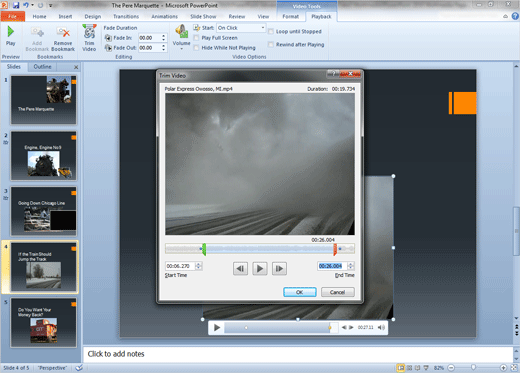Click Cancel in Trim Video dialog
520x373 pixels.
(x=337, y=292)
